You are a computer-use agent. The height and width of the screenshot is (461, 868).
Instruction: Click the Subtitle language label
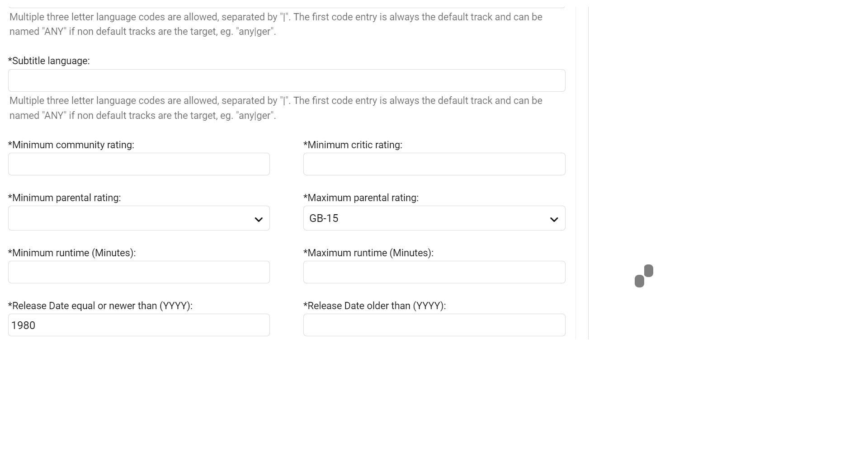[x=49, y=61]
